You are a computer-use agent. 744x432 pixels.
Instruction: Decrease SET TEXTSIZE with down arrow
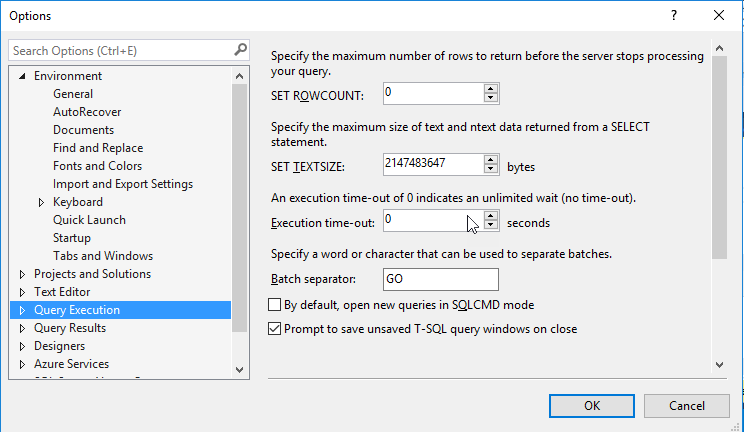pyautogui.click(x=491, y=168)
